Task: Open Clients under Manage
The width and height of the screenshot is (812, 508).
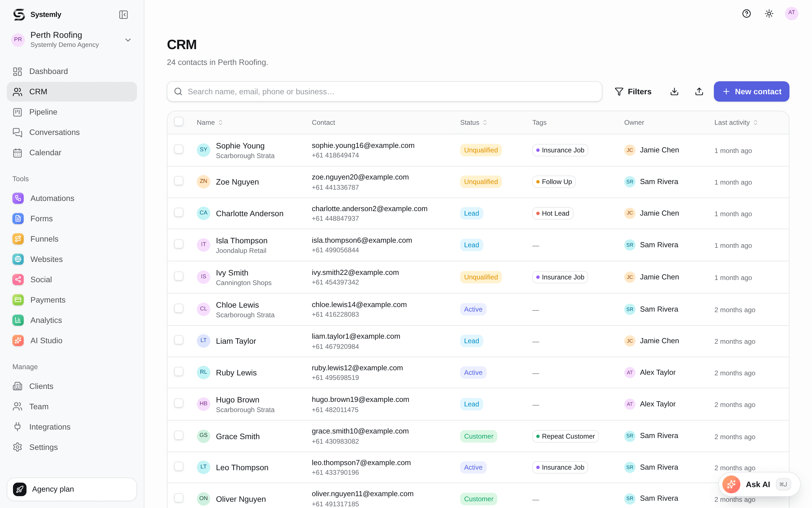Action: 72,386
